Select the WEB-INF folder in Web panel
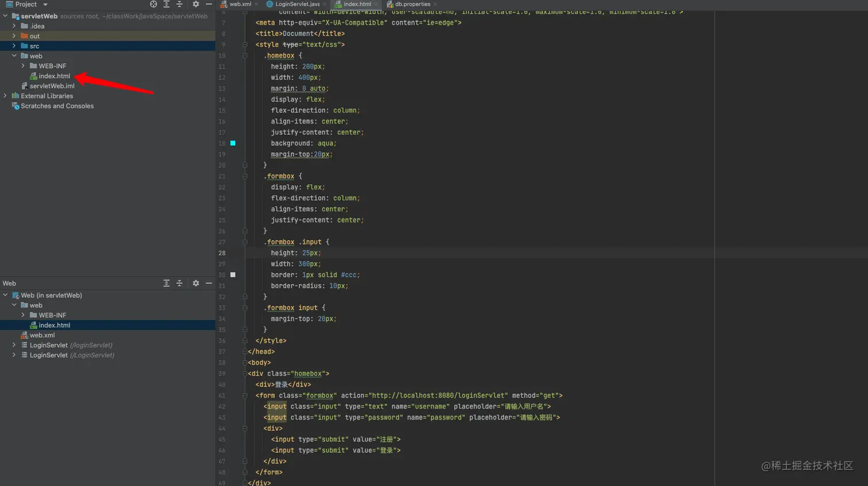Screen dimensions: 868x486 coord(52,315)
